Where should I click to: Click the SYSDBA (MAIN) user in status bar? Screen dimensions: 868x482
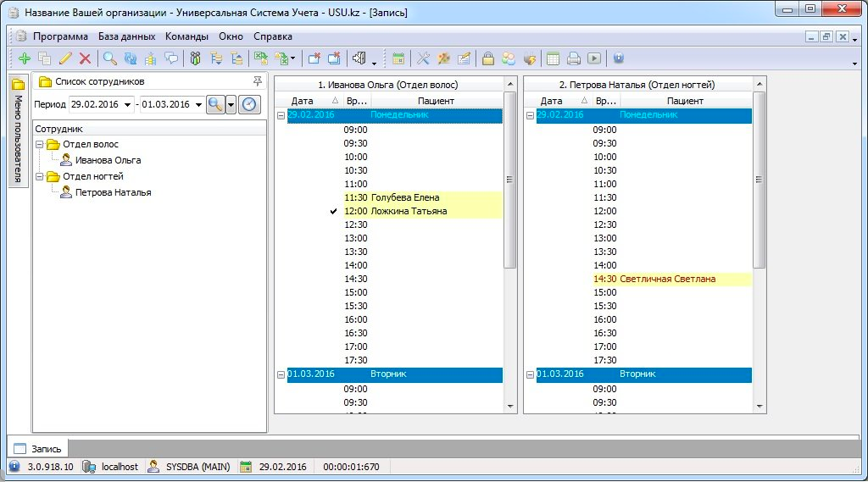point(198,467)
